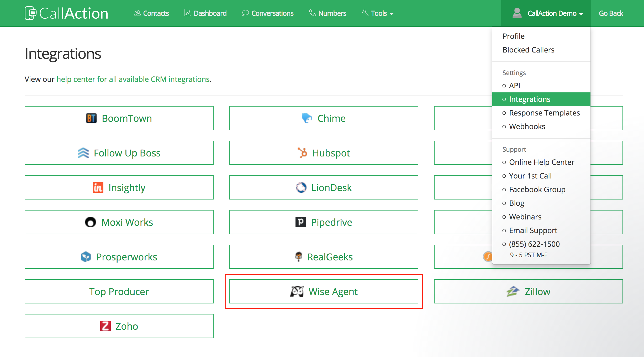Click the Contacts people icon

point(137,13)
